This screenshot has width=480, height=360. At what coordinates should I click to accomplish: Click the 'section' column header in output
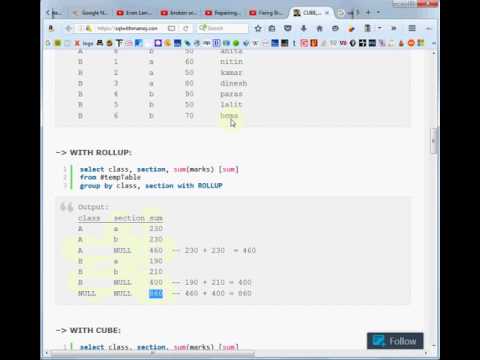(129, 218)
